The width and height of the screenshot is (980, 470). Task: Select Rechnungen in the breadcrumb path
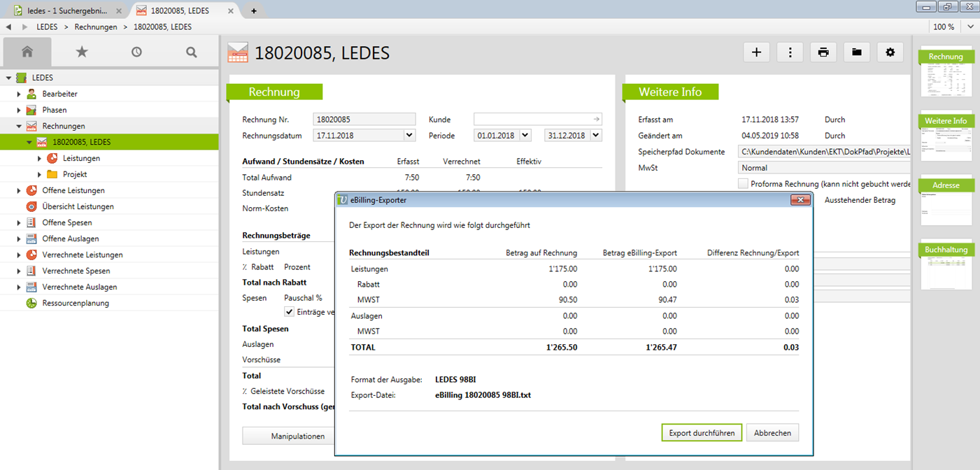[96, 27]
